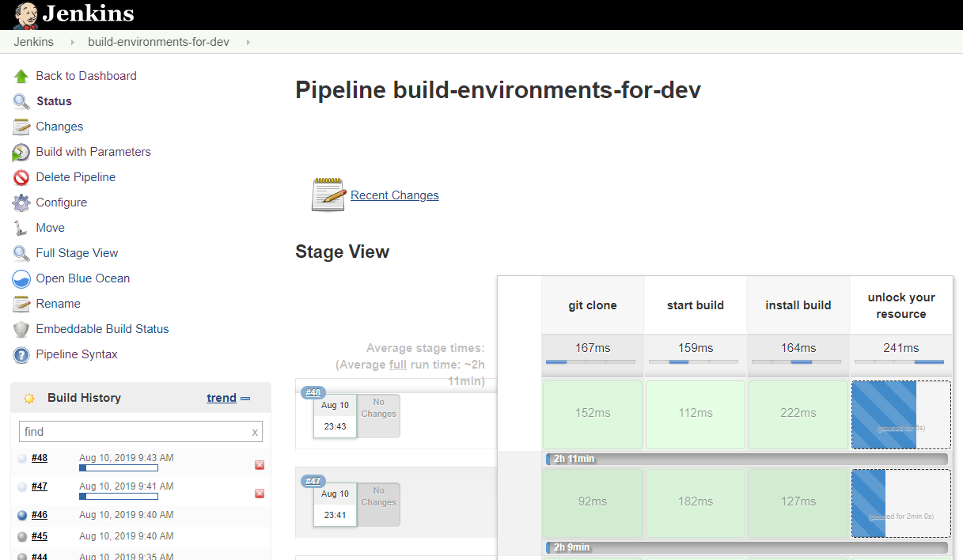Click the status ball of build #47
Viewport: 963px width, 560px height.
(22, 486)
